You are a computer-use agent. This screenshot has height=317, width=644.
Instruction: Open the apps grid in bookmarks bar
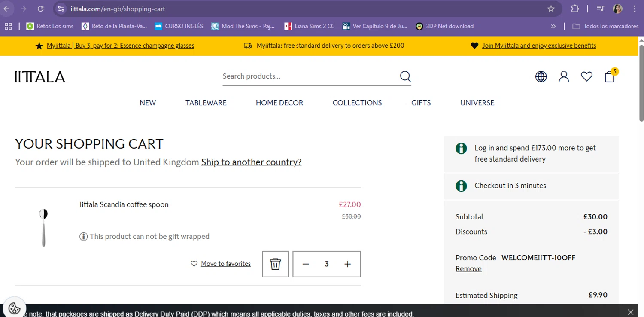point(8,26)
